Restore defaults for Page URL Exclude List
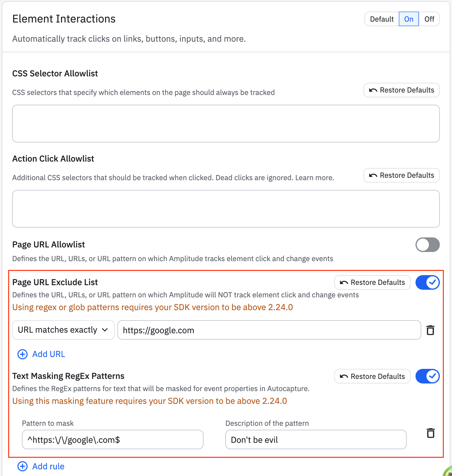The width and height of the screenshot is (452, 476). [x=372, y=282]
